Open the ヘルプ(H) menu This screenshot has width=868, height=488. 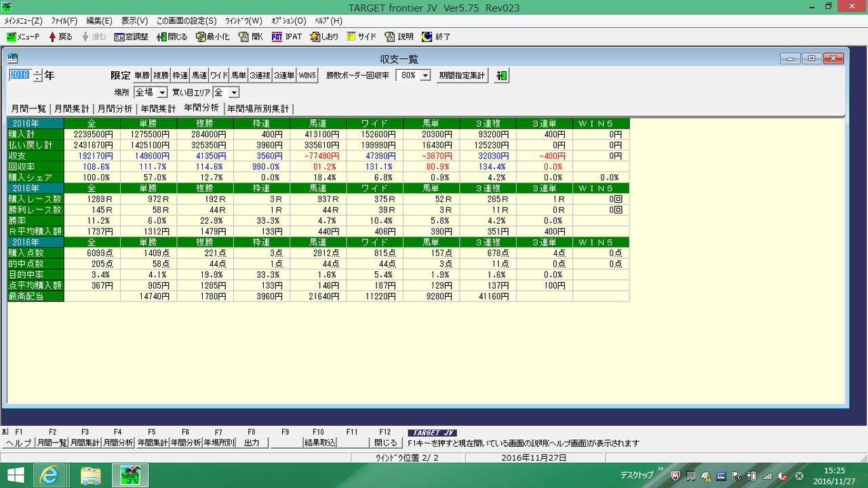point(328,21)
